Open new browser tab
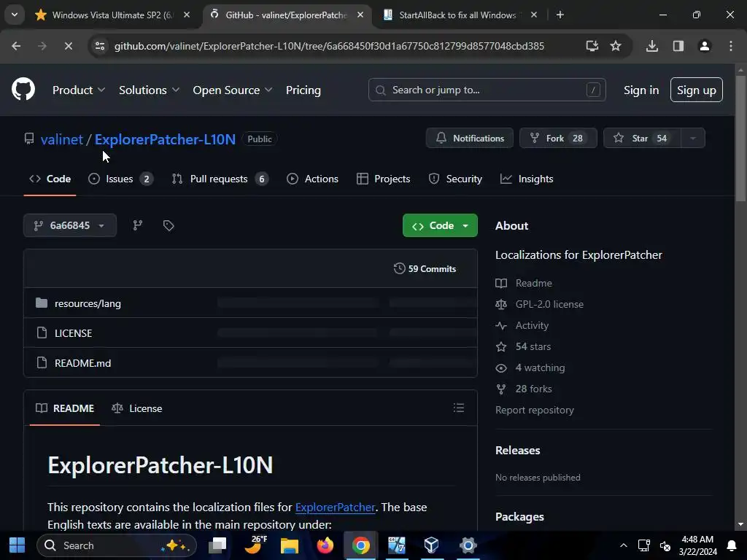747x560 pixels. click(560, 15)
